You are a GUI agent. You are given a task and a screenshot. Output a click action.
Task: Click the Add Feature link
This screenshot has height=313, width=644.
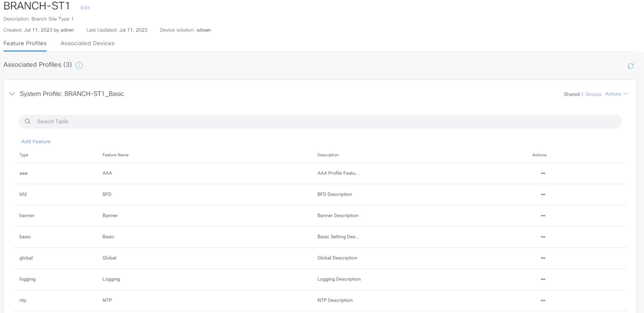tap(36, 141)
